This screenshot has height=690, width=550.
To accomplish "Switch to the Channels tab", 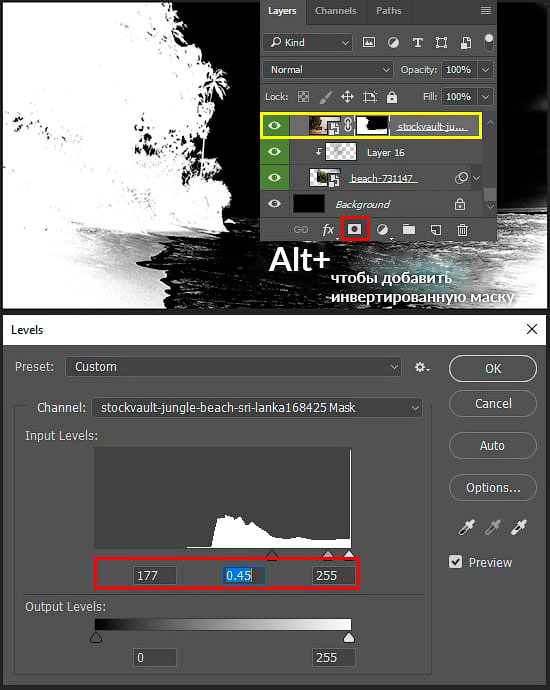I will 336,11.
